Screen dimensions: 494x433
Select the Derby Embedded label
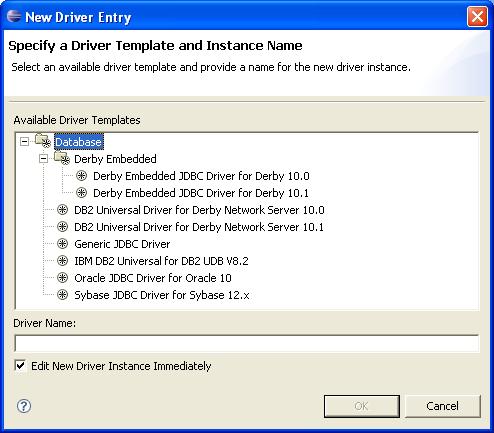(115, 159)
